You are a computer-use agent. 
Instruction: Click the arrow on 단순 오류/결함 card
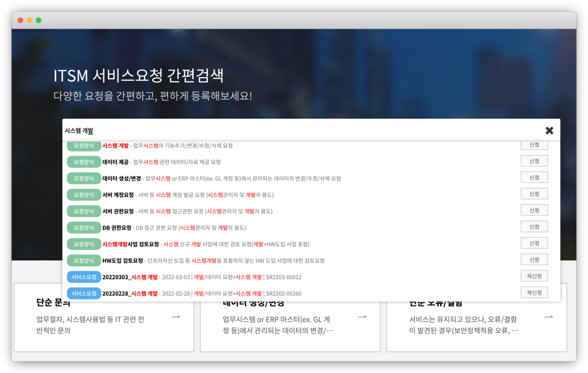pos(548,317)
